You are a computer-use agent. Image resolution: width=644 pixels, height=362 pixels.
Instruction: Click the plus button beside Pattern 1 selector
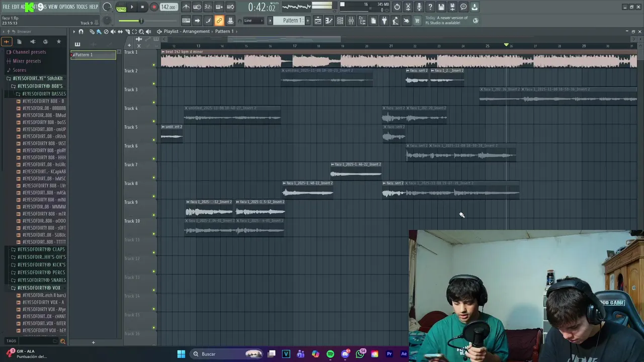coord(308,21)
